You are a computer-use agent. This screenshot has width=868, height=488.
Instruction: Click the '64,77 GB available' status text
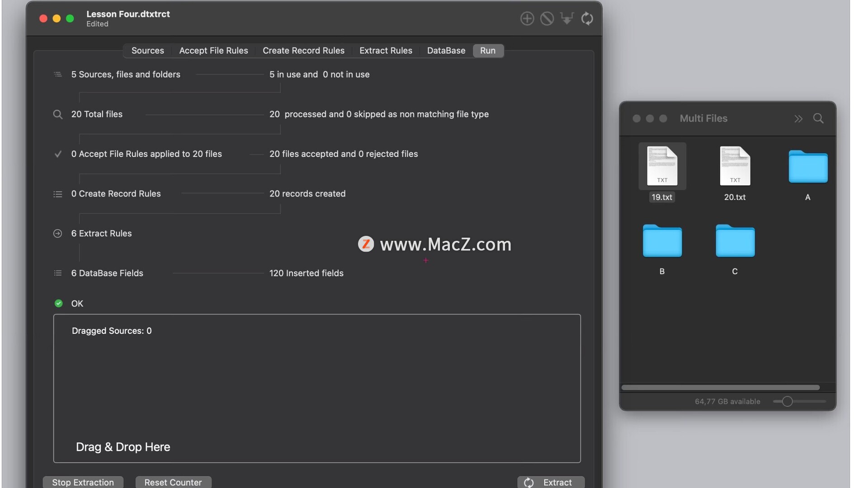727,401
